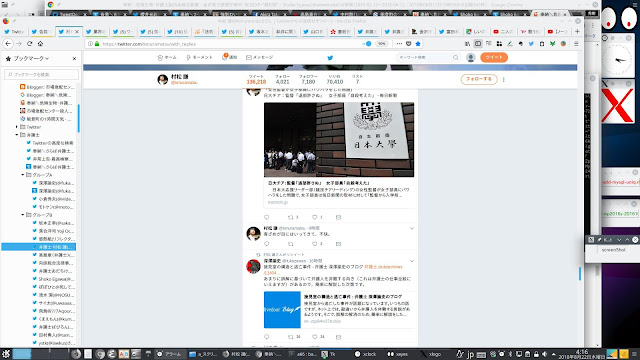Click the Twitter bird logo in header

pos(330,58)
